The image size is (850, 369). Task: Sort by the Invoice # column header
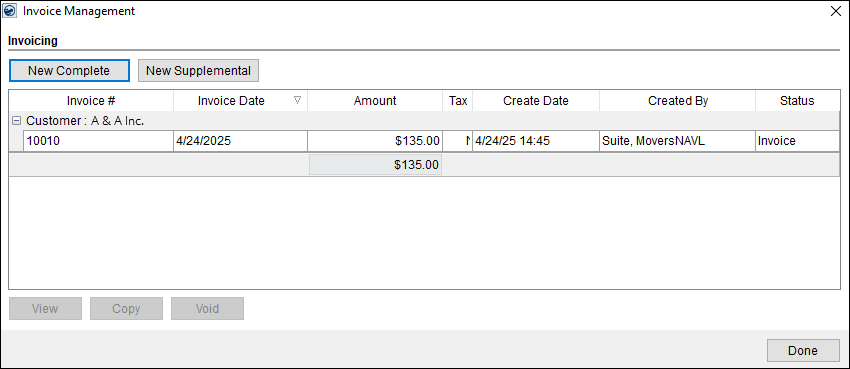(91, 101)
